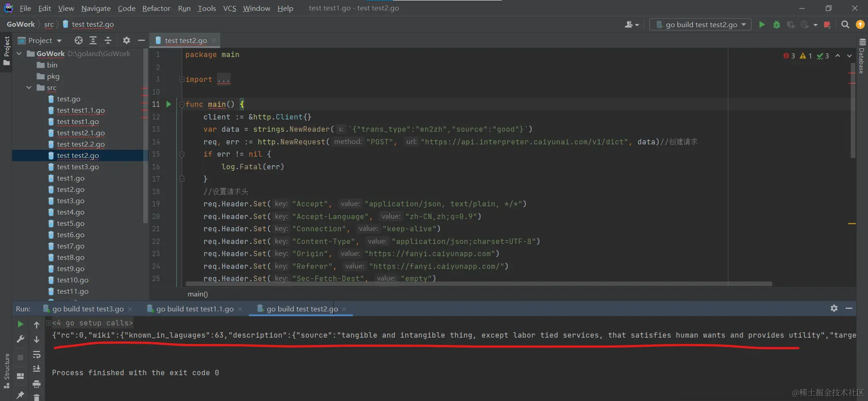Click the orange update notification icon
Screen dimensions: 868x401
point(860,24)
